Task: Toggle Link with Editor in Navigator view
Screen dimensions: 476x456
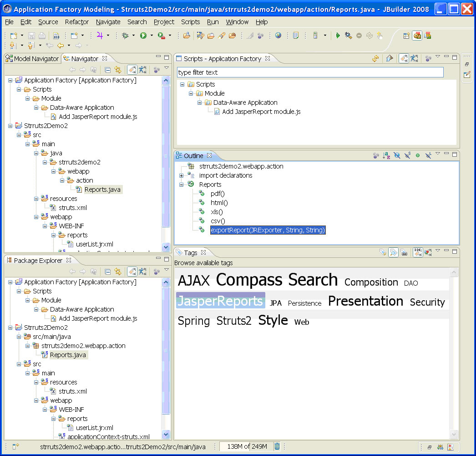Action: (x=118, y=70)
